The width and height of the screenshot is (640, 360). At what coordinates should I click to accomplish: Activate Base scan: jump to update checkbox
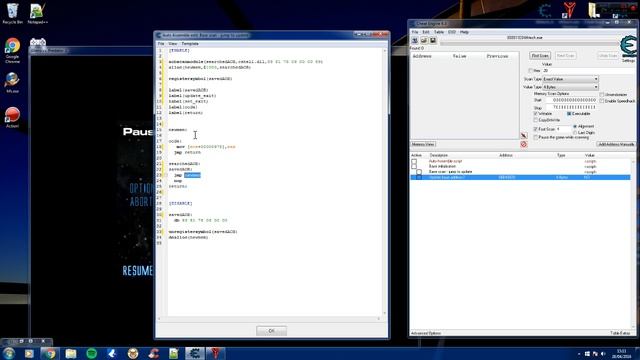click(419, 172)
